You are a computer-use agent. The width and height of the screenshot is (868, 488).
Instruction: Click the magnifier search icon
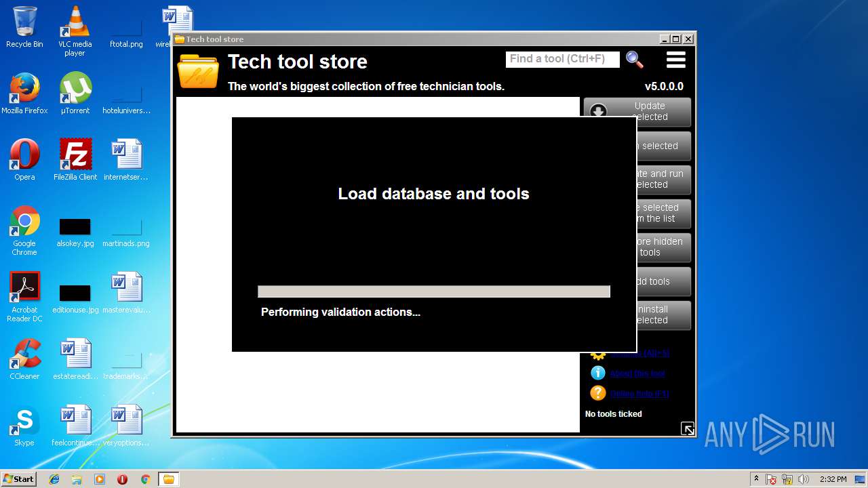pyautogui.click(x=635, y=60)
